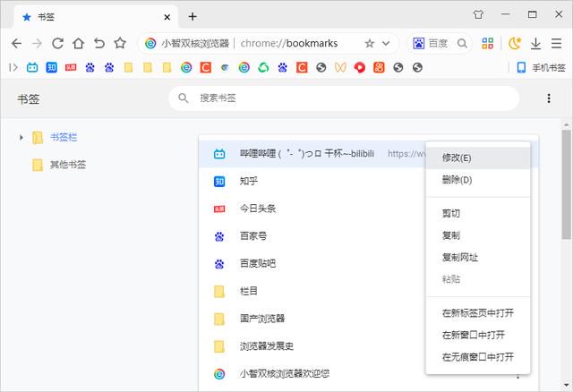Choose 在新标签页中打开 from the context menu
This screenshot has height=392, width=573.
pos(478,313)
